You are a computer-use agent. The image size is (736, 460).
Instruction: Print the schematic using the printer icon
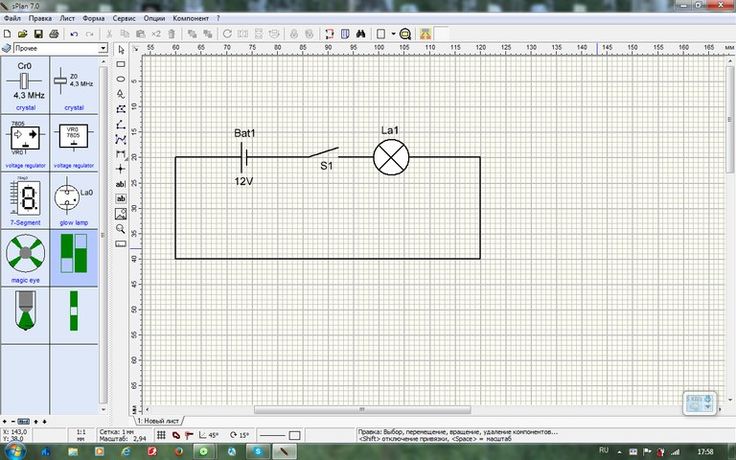[54, 34]
